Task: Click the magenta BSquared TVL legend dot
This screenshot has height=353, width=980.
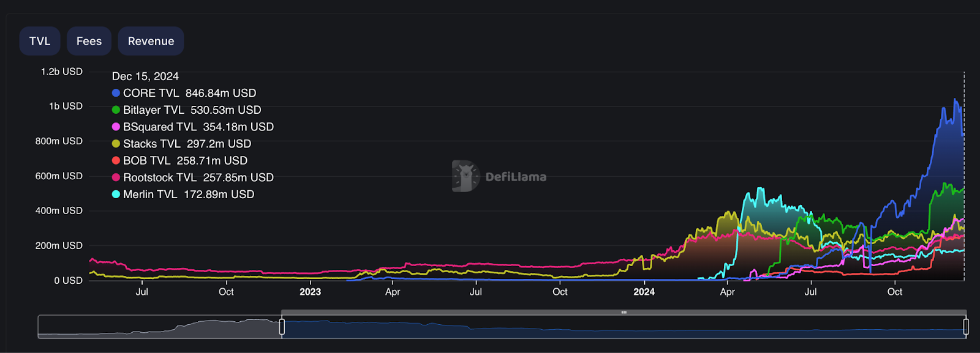Action: point(116,127)
